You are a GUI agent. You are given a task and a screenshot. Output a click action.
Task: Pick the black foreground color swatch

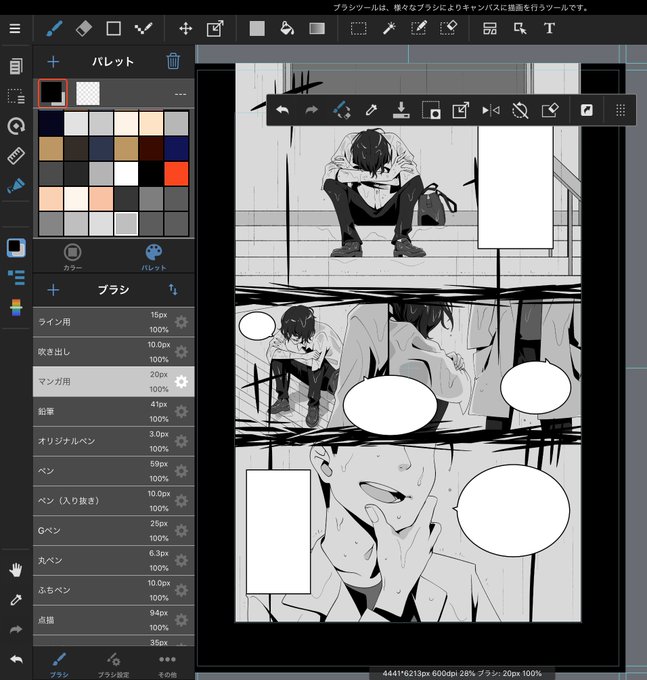(x=53, y=93)
